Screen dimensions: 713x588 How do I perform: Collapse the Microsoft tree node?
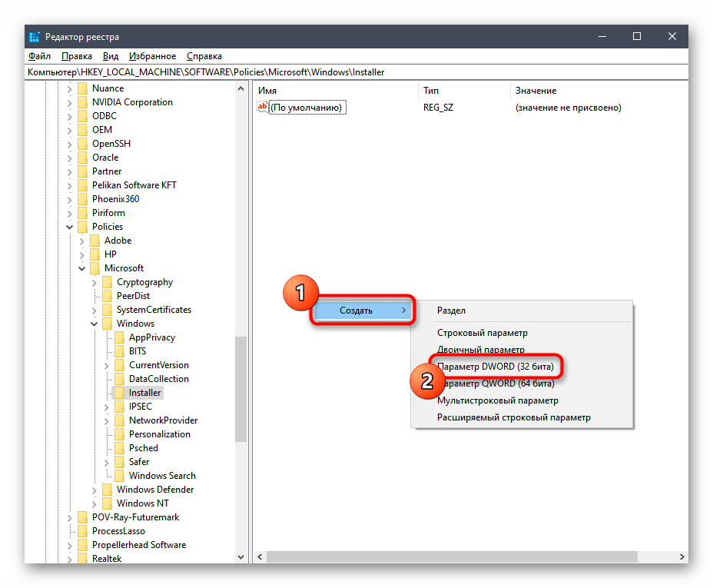[82, 269]
